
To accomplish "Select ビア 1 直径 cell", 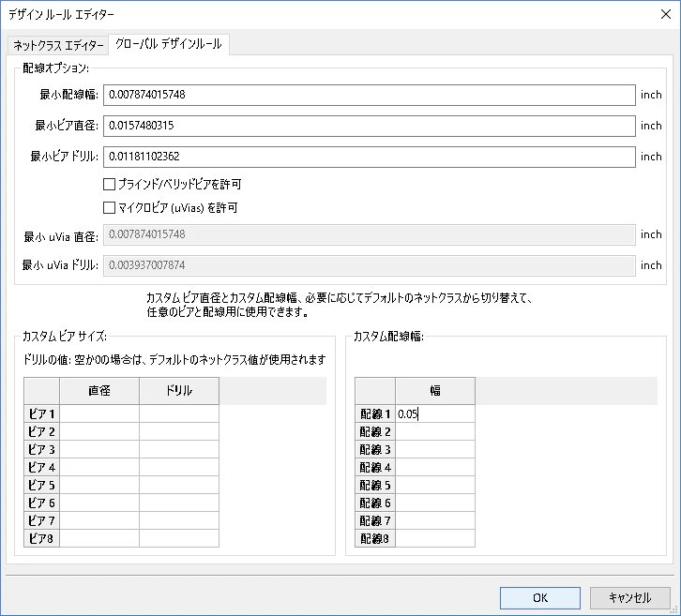I will click(99, 413).
